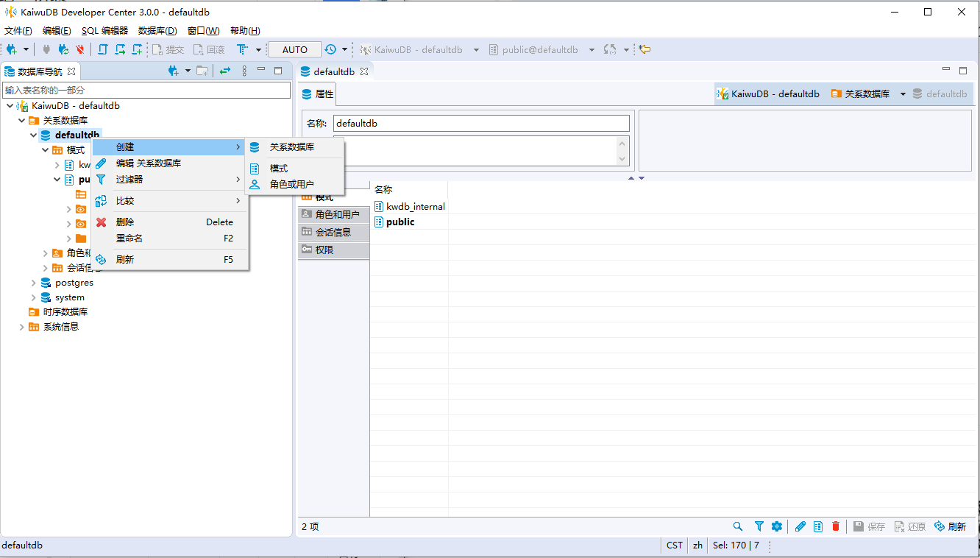The height and width of the screenshot is (558, 980).
Task: Collapse the defaultdb tree node
Action: pyautogui.click(x=34, y=135)
